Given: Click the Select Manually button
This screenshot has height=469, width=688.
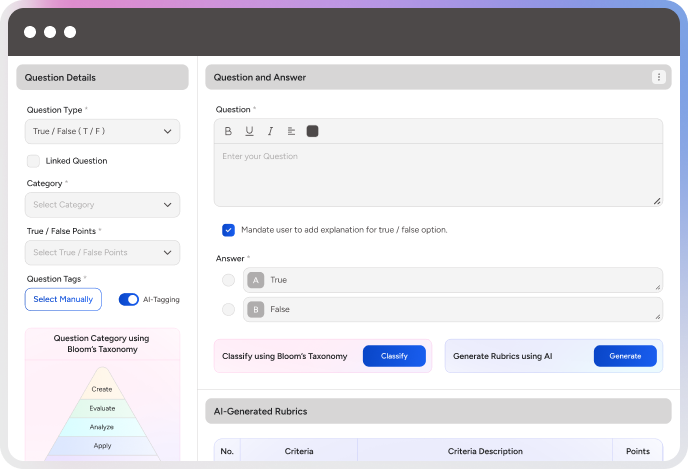Looking at the screenshot, I should click(63, 299).
